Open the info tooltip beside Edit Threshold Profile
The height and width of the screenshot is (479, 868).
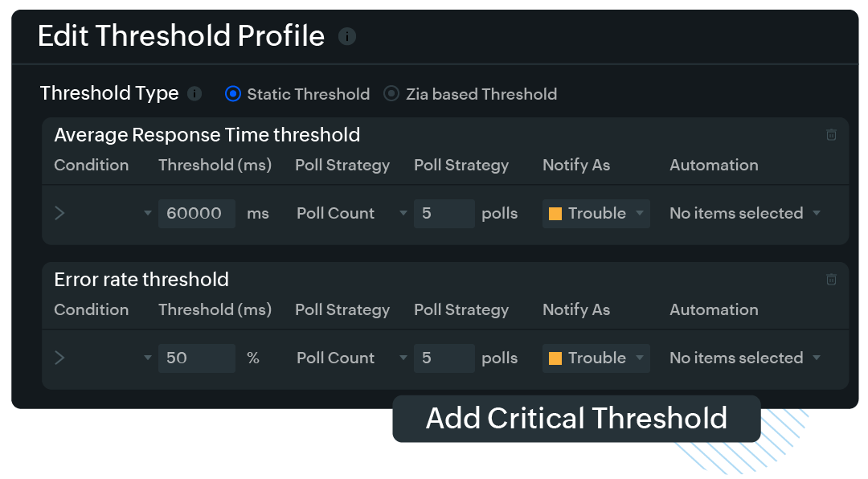point(346,36)
